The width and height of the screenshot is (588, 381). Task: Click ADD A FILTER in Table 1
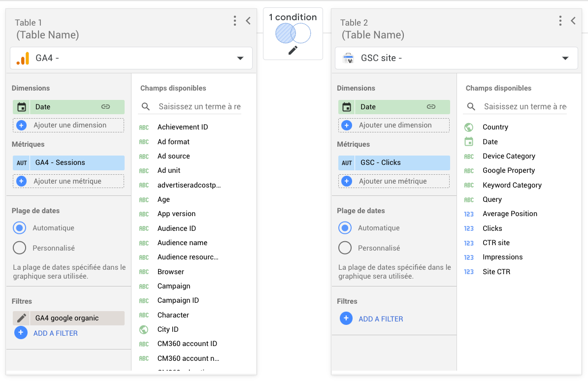pos(55,333)
